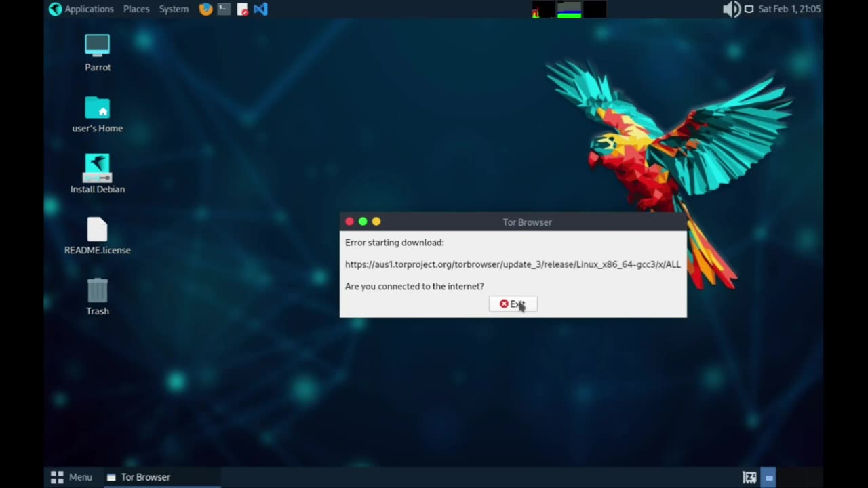Image resolution: width=868 pixels, height=488 pixels.
Task: Click the memory usage monitor graph
Action: coord(569,9)
